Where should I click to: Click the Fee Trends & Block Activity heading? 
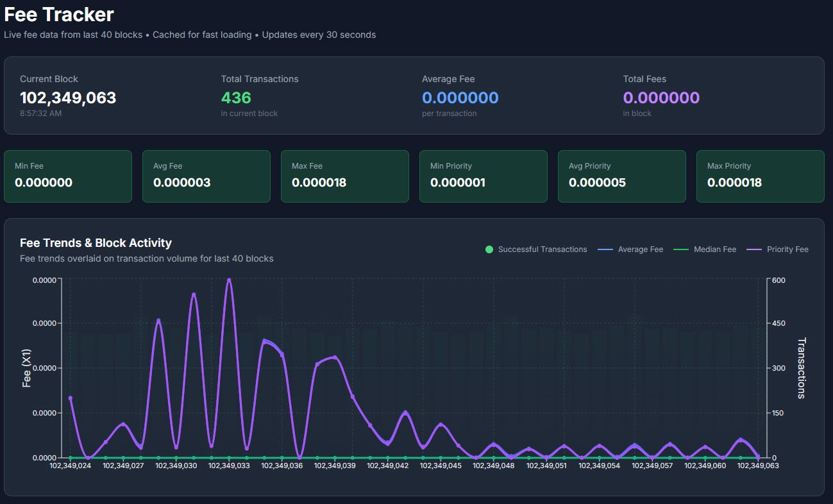(96, 243)
